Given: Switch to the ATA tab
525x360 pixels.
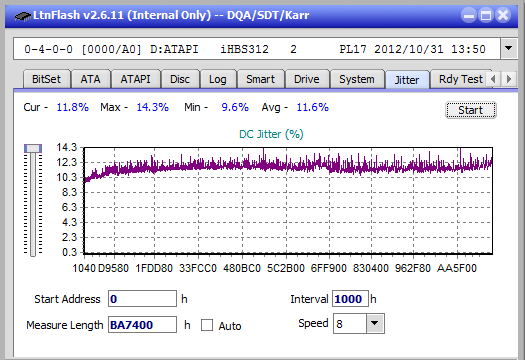Looking at the screenshot, I should 90,79.
